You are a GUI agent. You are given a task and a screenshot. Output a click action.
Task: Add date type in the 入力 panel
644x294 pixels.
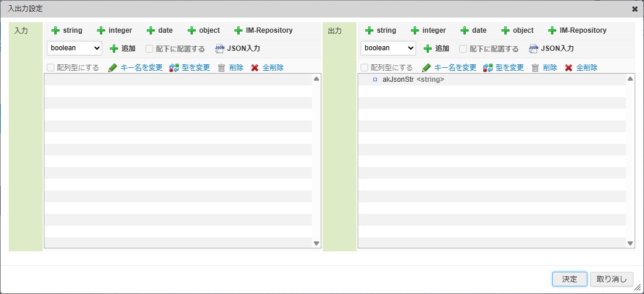160,30
